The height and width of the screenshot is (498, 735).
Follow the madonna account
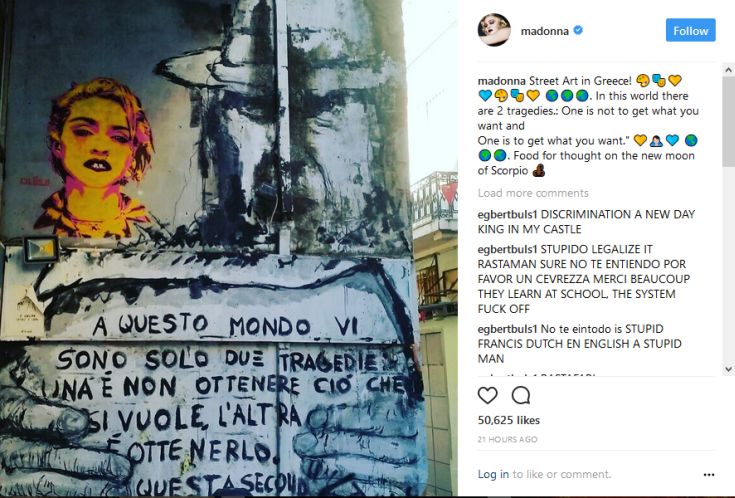coord(690,30)
